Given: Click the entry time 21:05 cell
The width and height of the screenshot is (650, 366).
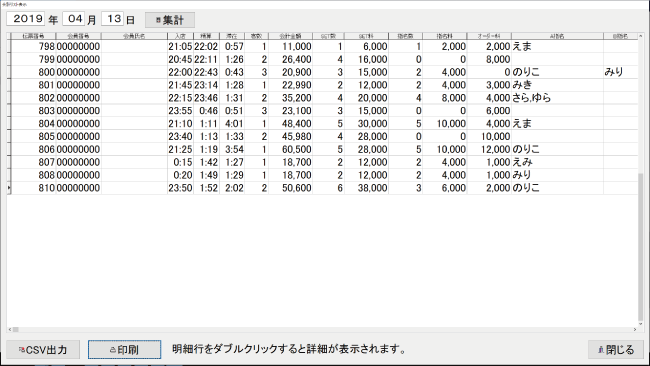Looking at the screenshot, I should 180,46.
